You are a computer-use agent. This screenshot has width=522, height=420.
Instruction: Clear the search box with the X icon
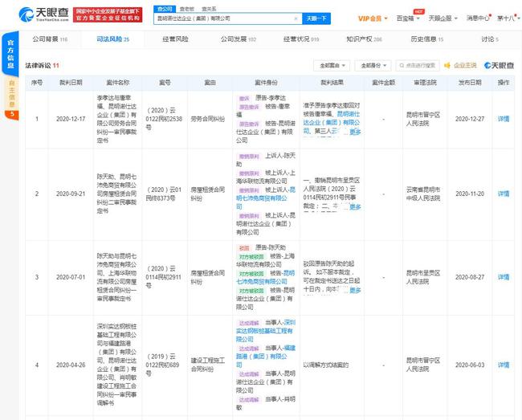coord(296,18)
